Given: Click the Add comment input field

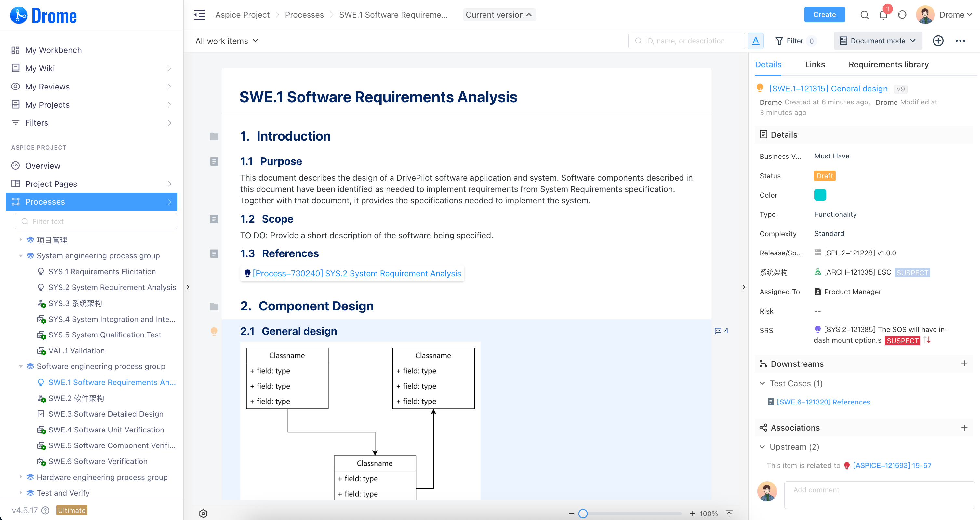Looking at the screenshot, I should point(879,495).
